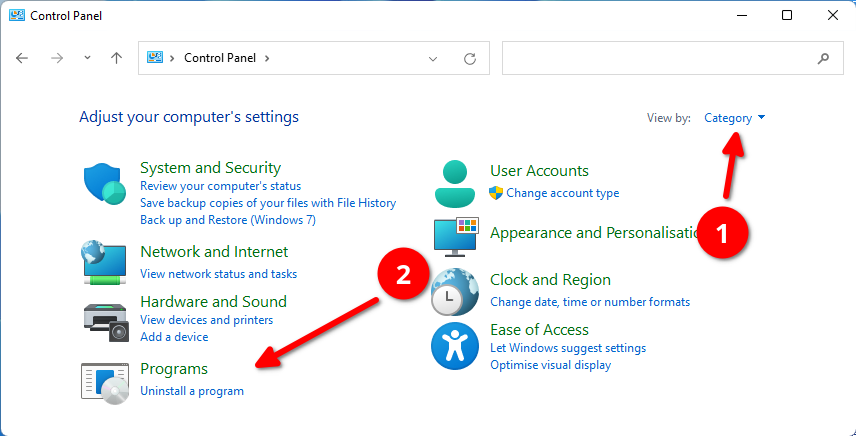This screenshot has height=436, width=856.
Task: Expand the address bar history dropdown
Action: coord(433,59)
